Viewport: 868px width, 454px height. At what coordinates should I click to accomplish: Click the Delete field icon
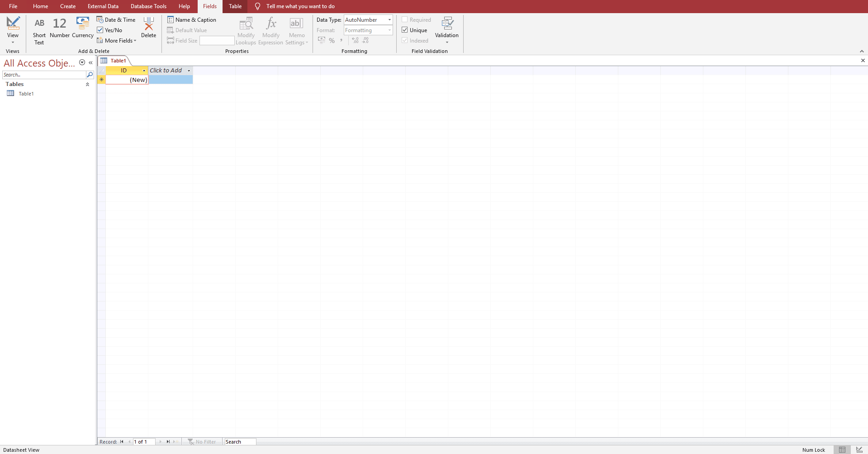pyautogui.click(x=148, y=24)
